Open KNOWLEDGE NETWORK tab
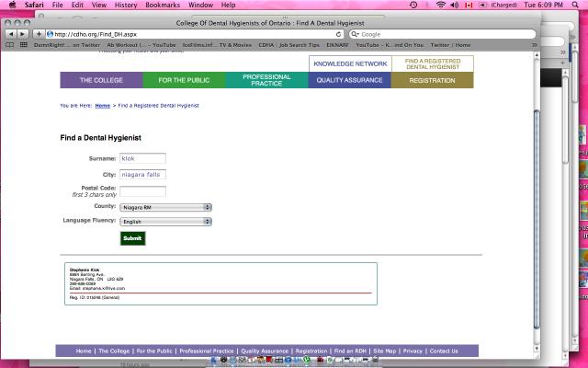 coord(350,63)
